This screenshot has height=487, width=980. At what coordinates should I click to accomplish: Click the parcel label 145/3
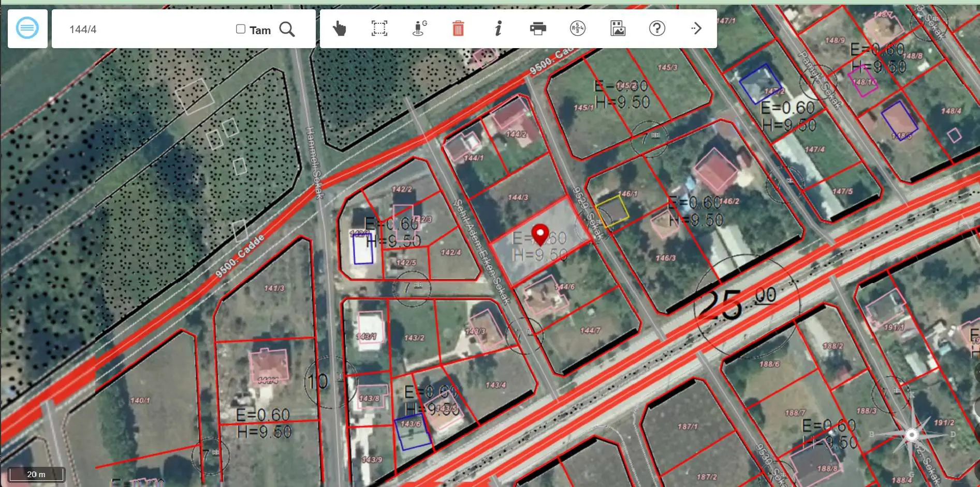(x=667, y=67)
